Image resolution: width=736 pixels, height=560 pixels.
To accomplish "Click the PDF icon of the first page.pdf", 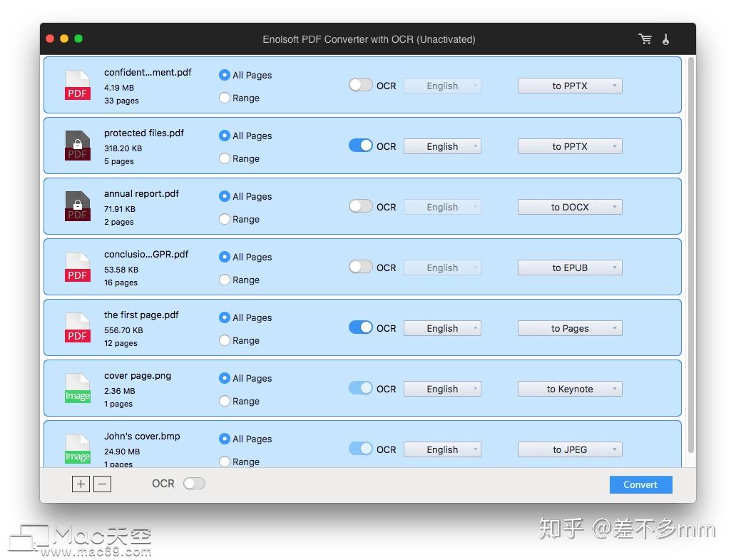I will pyautogui.click(x=78, y=327).
